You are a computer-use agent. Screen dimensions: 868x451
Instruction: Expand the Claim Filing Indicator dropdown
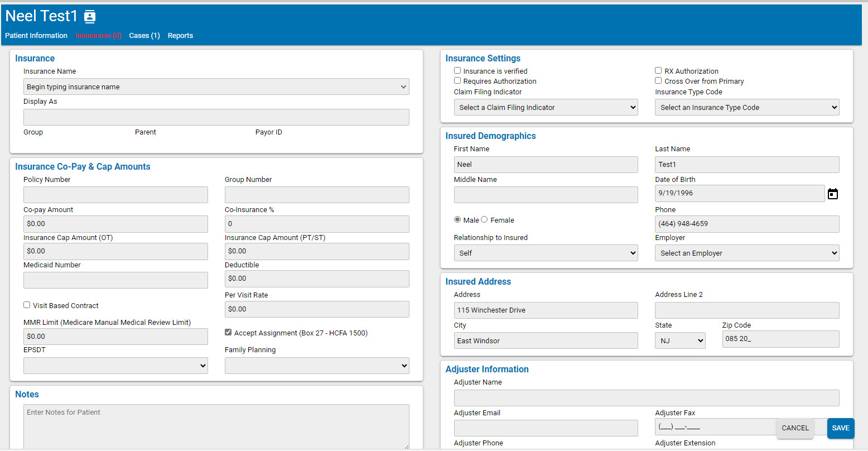546,108
